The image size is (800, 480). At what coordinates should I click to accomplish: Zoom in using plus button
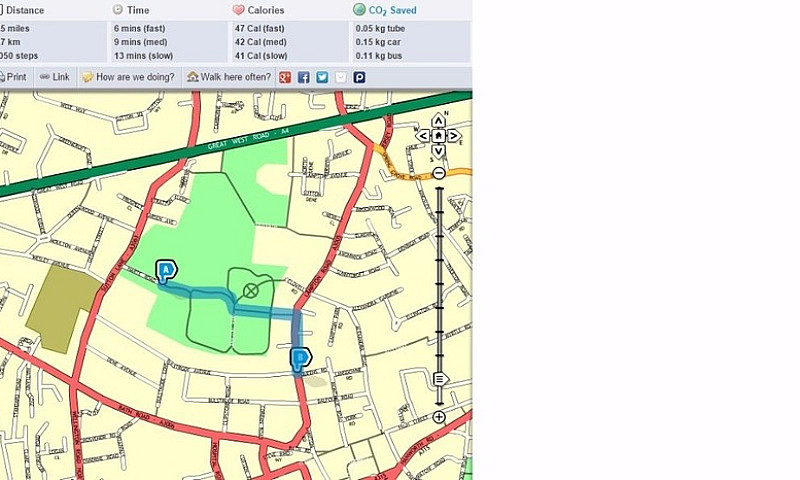439,417
